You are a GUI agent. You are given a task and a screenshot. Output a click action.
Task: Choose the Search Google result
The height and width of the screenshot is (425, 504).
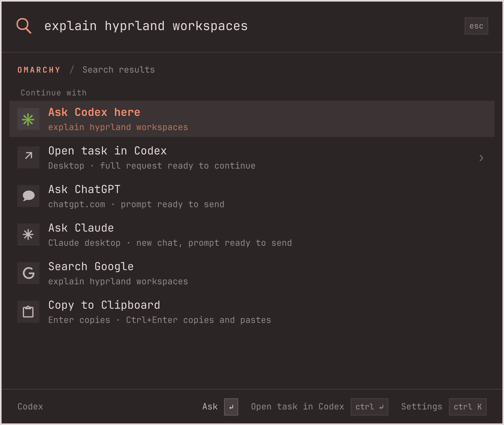(252, 273)
